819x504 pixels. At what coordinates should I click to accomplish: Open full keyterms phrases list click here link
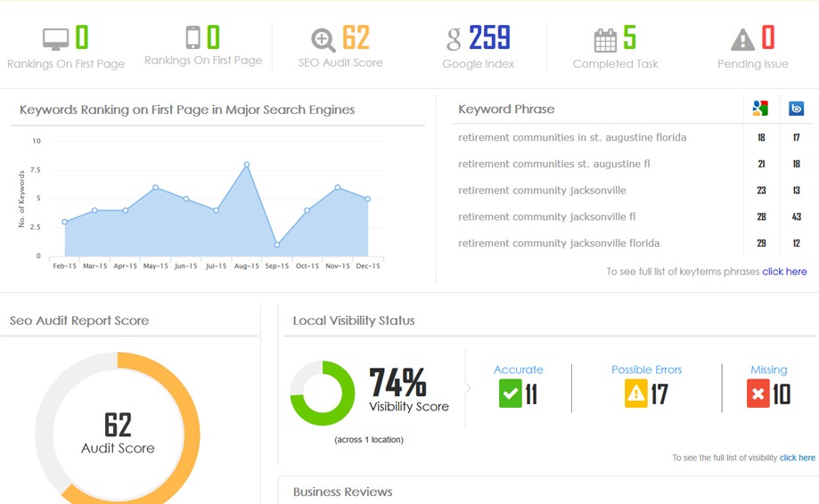pyautogui.click(x=784, y=272)
